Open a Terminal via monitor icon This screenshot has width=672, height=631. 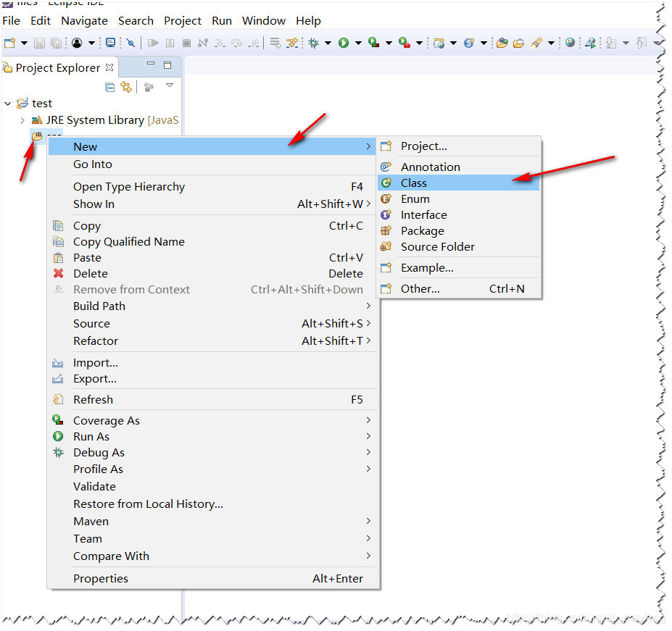[x=111, y=43]
